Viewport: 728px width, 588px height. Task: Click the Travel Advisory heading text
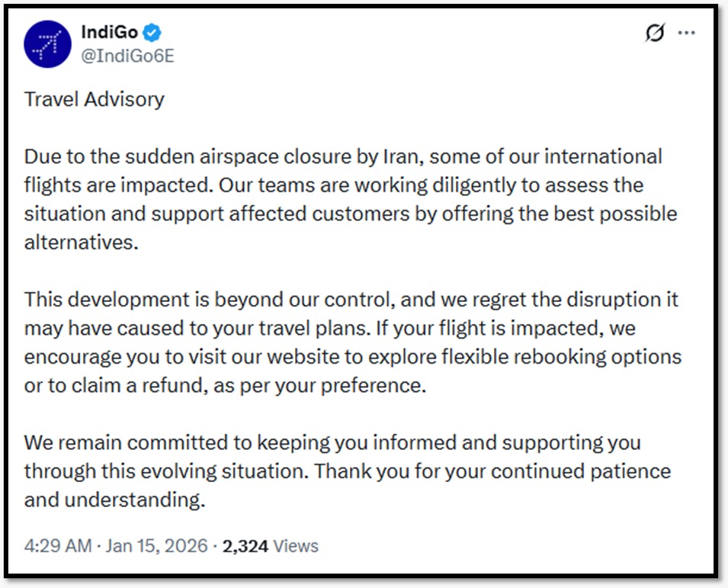click(x=94, y=99)
